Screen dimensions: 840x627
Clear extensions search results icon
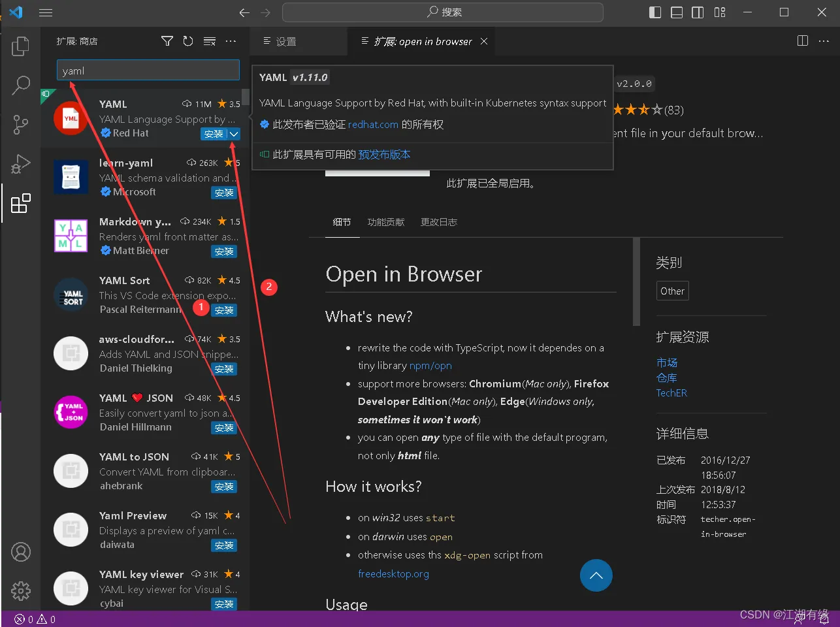click(210, 41)
